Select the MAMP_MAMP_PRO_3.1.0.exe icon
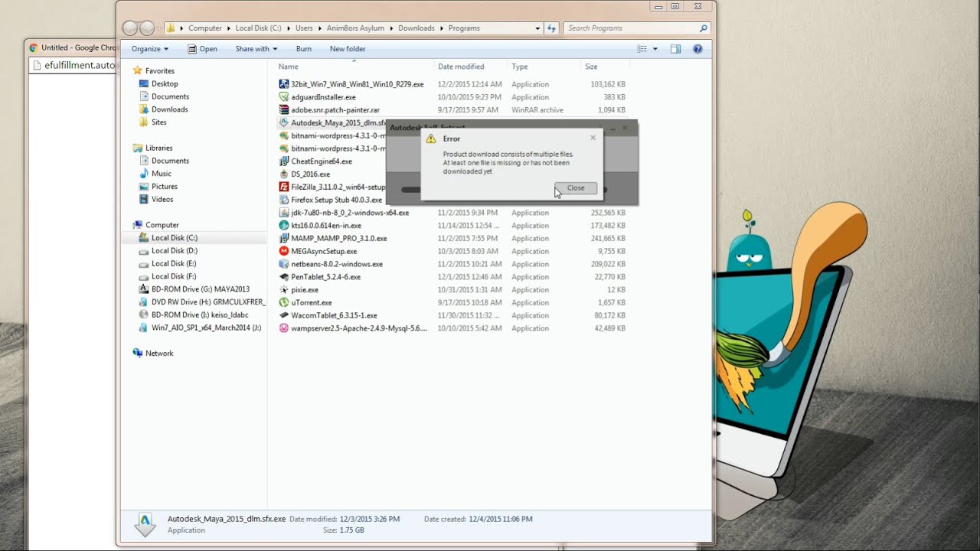980x551 pixels. tap(284, 239)
